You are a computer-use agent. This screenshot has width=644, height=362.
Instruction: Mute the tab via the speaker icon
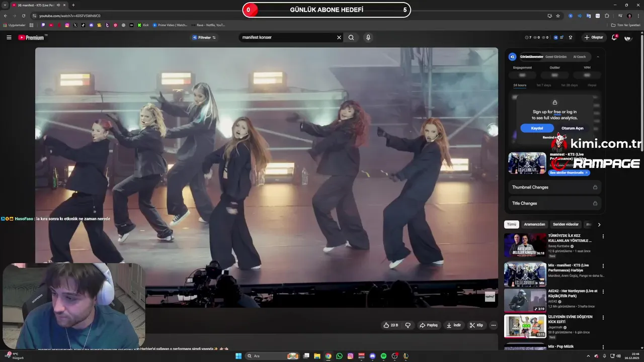click(x=58, y=5)
